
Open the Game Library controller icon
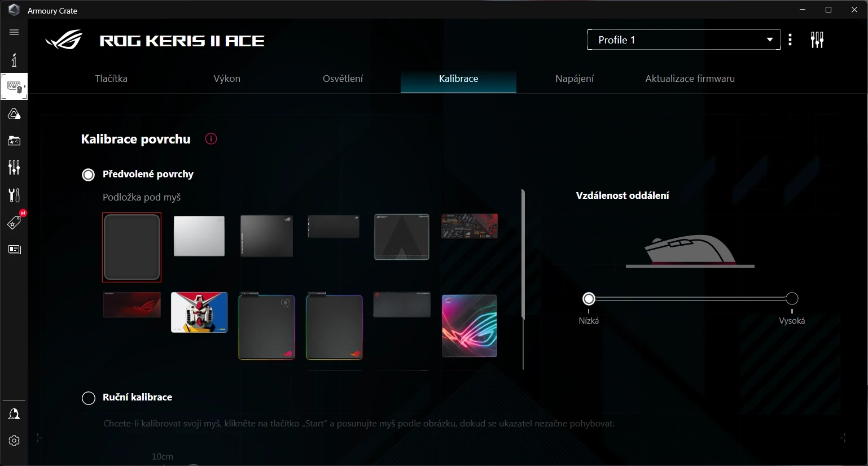pyautogui.click(x=14, y=141)
